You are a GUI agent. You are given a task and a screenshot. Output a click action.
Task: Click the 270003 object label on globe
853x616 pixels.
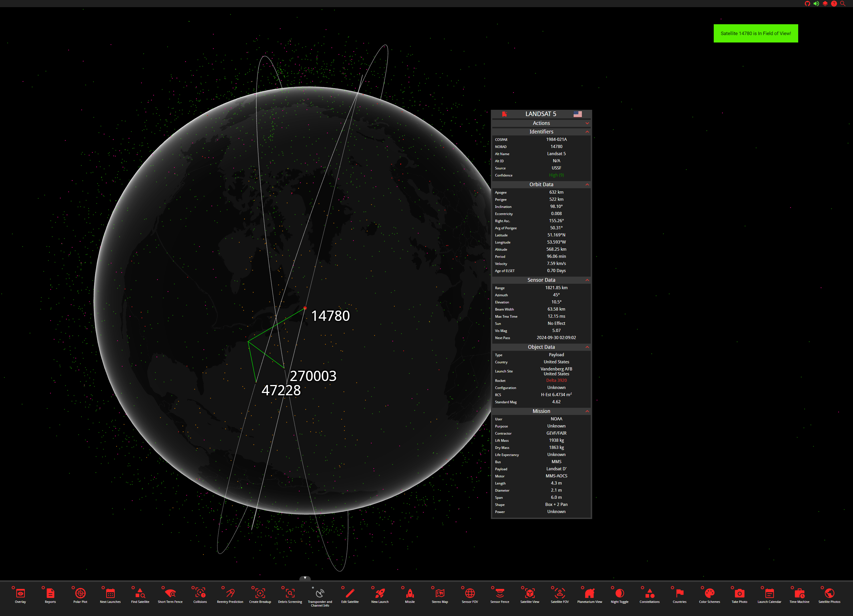(x=313, y=376)
